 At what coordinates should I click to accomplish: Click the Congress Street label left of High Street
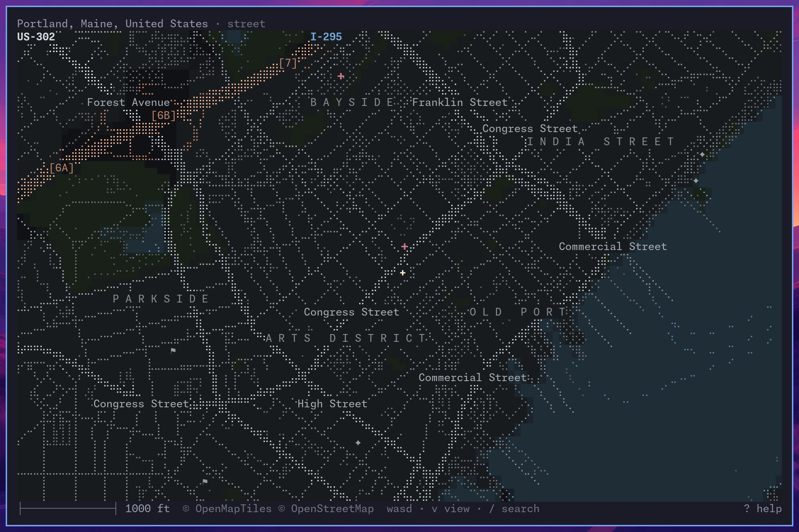(x=141, y=404)
